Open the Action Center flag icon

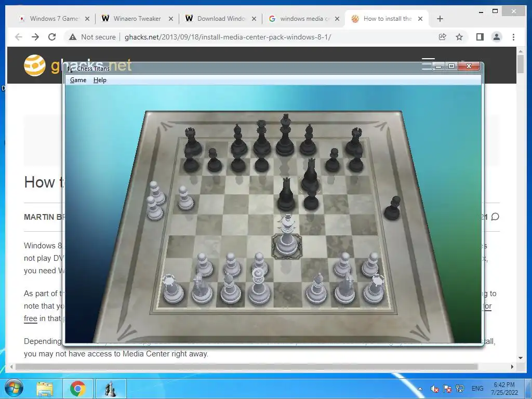447,389
